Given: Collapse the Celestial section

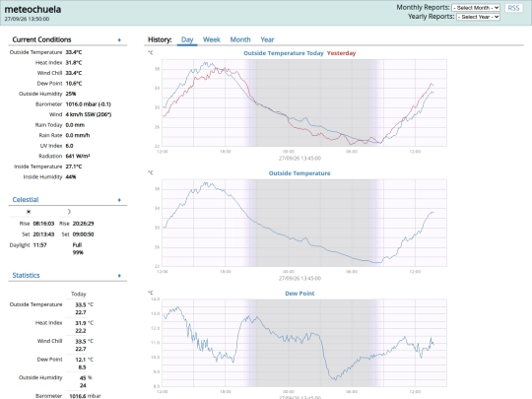Looking at the screenshot, I should 119,200.
